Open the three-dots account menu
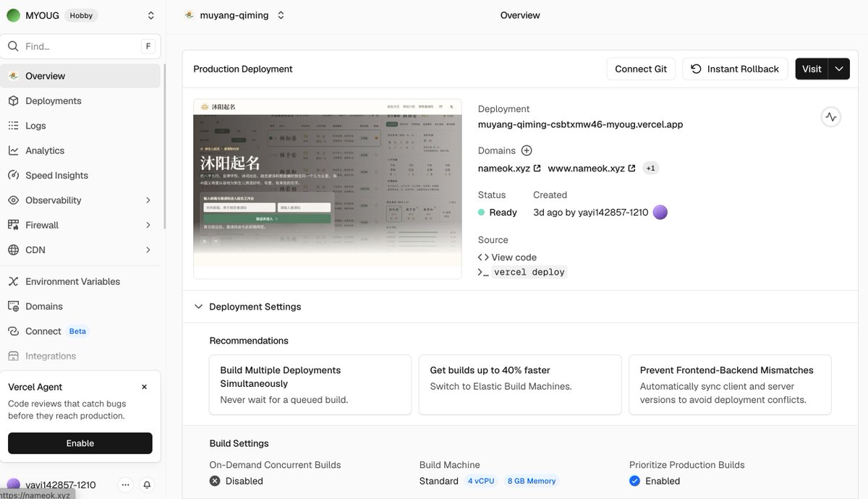Image resolution: width=868 pixels, height=499 pixels. [x=125, y=485]
